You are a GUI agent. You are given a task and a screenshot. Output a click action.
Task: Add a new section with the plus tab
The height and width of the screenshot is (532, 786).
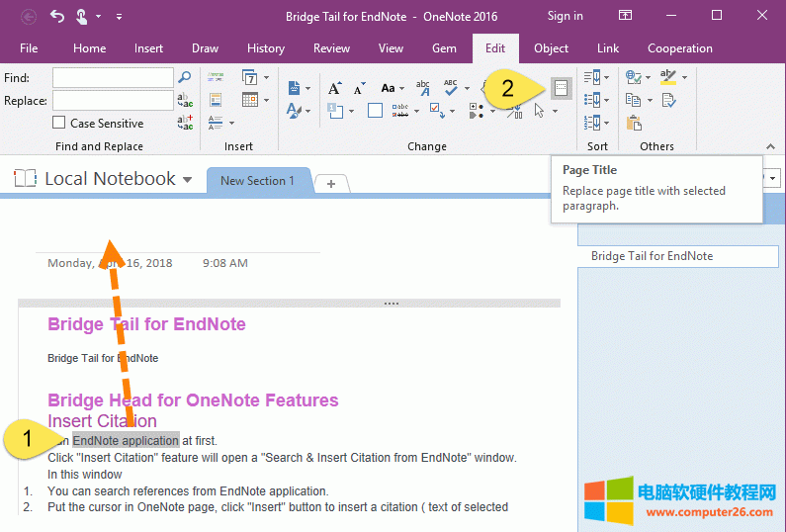(331, 183)
